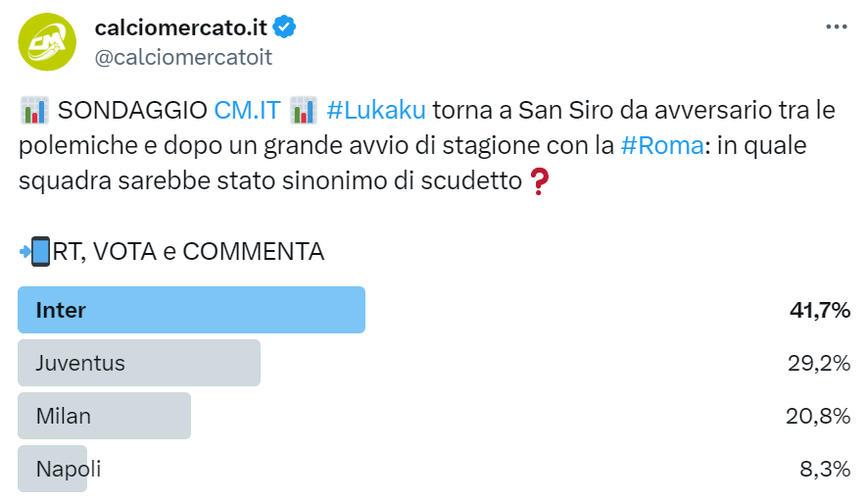Click the 29,2% Juventus result

817,363
